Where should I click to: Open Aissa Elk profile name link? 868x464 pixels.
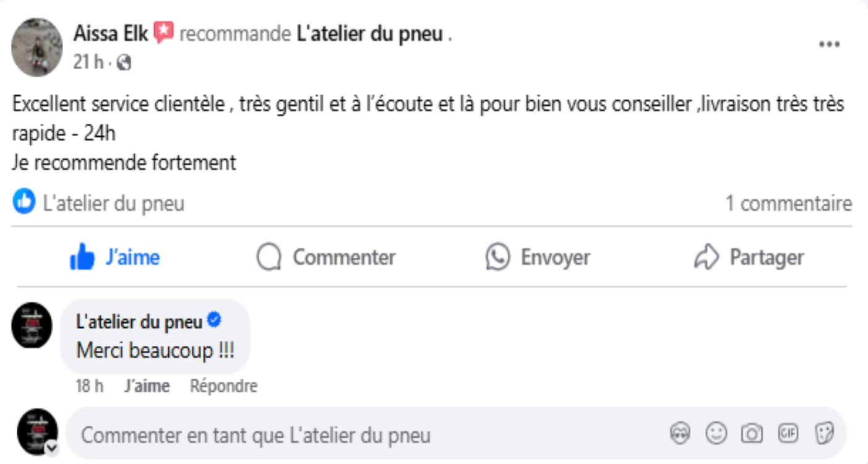coord(111,33)
